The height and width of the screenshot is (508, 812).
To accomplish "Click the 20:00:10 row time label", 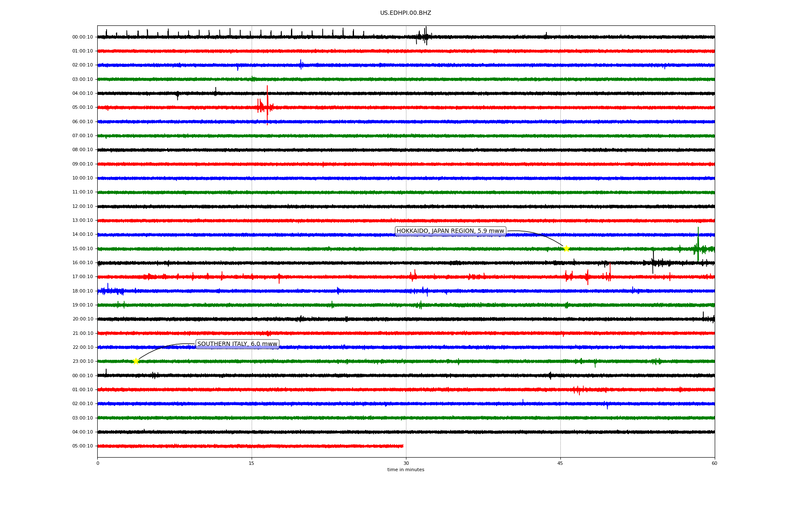I will 82,319.
